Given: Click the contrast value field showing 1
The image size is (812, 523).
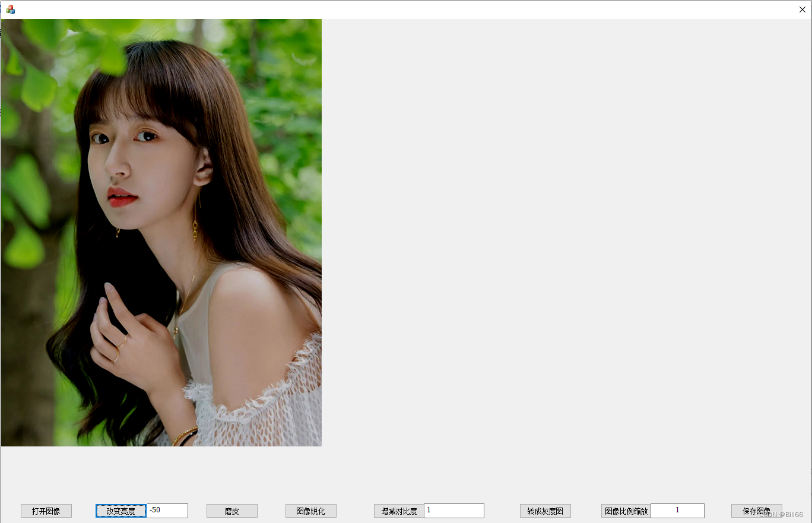Looking at the screenshot, I should (453, 511).
